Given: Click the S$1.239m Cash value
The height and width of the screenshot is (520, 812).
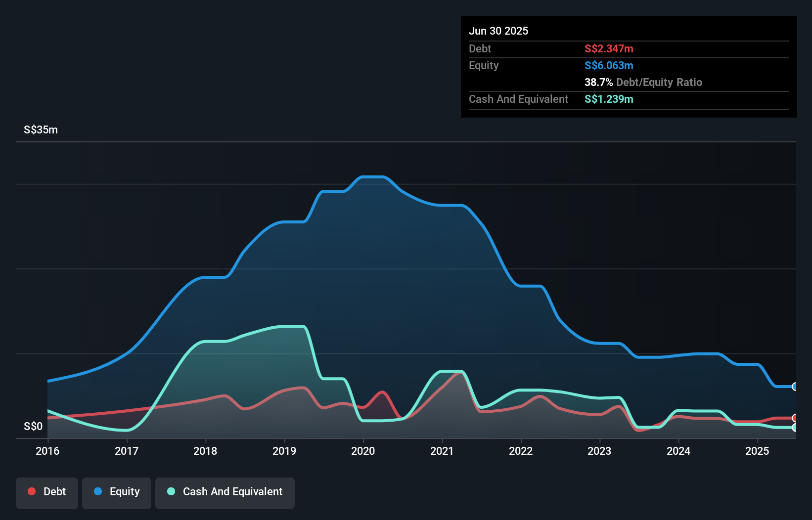Looking at the screenshot, I should coord(608,99).
